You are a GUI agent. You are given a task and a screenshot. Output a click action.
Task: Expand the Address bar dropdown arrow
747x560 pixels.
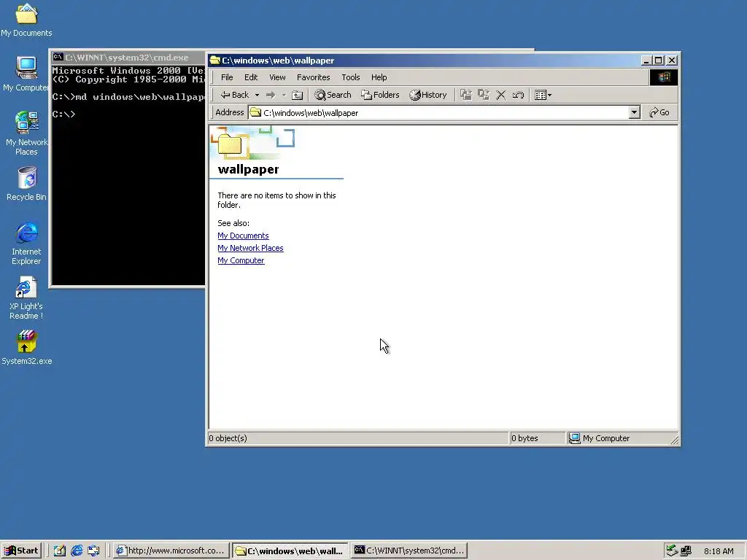click(x=634, y=113)
